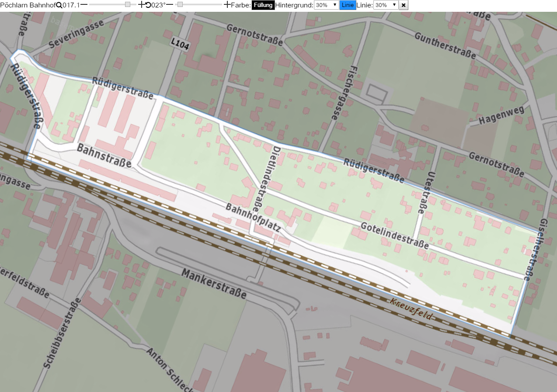The image size is (557, 392).
Task: Click the zoom minus icon
Action: (84, 5)
